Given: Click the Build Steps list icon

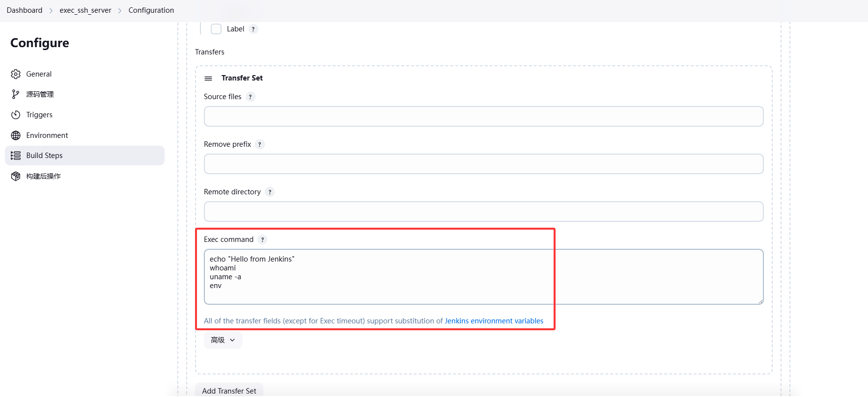Looking at the screenshot, I should [x=16, y=156].
